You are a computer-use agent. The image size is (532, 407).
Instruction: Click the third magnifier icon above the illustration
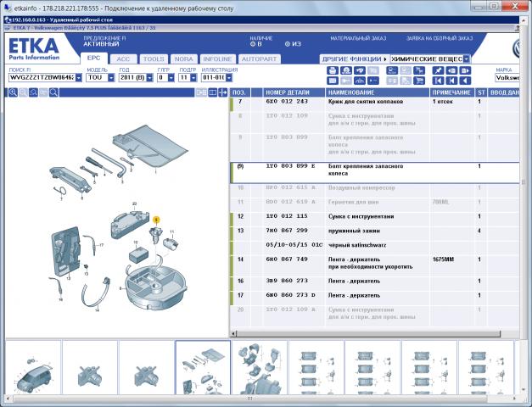point(33,92)
